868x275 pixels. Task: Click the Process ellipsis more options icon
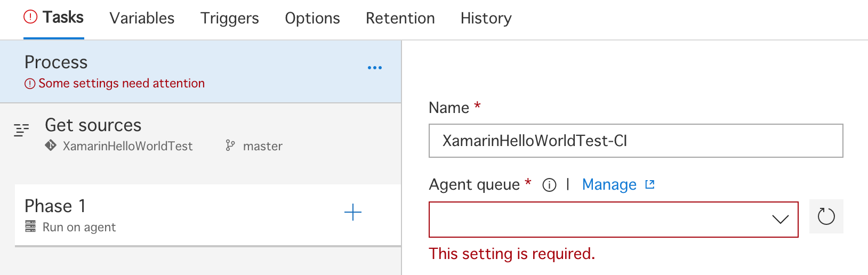[x=375, y=68]
